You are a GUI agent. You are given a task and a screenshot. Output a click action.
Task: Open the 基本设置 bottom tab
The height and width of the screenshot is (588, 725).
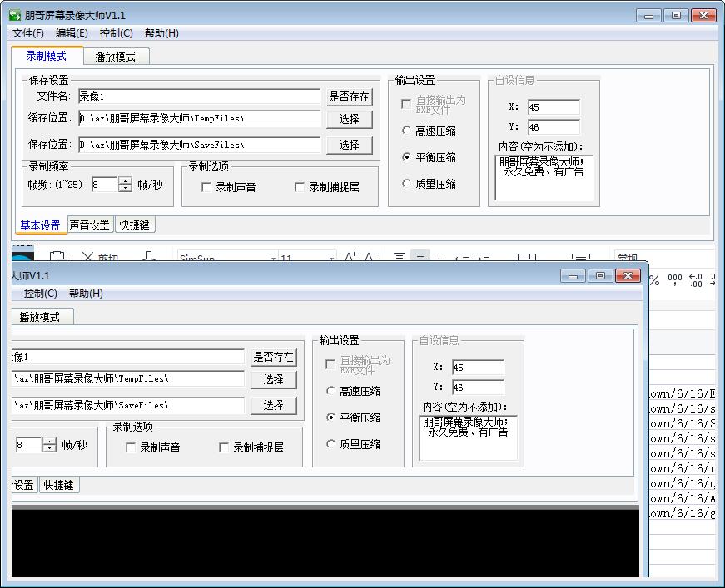[40, 225]
